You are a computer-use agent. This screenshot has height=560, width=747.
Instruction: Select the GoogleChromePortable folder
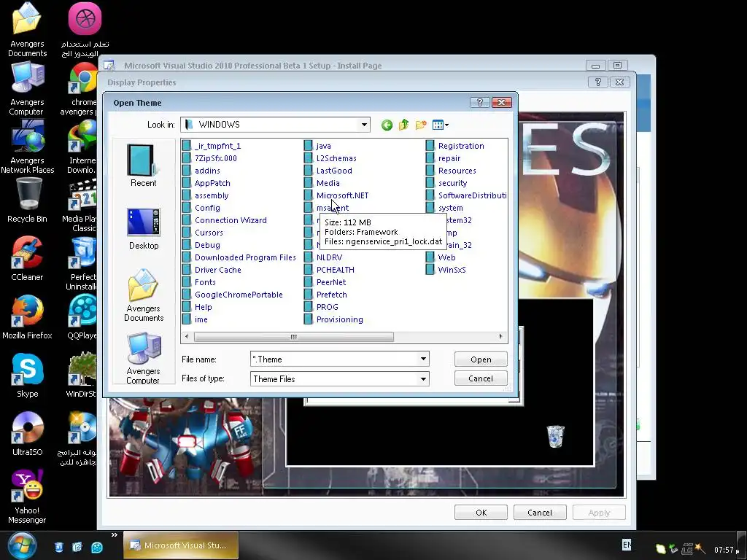coord(233,295)
